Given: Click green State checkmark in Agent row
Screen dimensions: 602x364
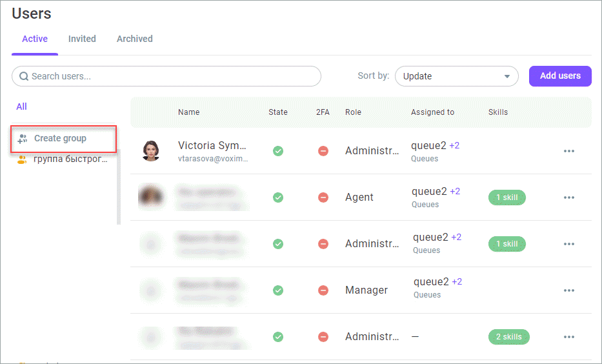Looking at the screenshot, I should point(278,197).
